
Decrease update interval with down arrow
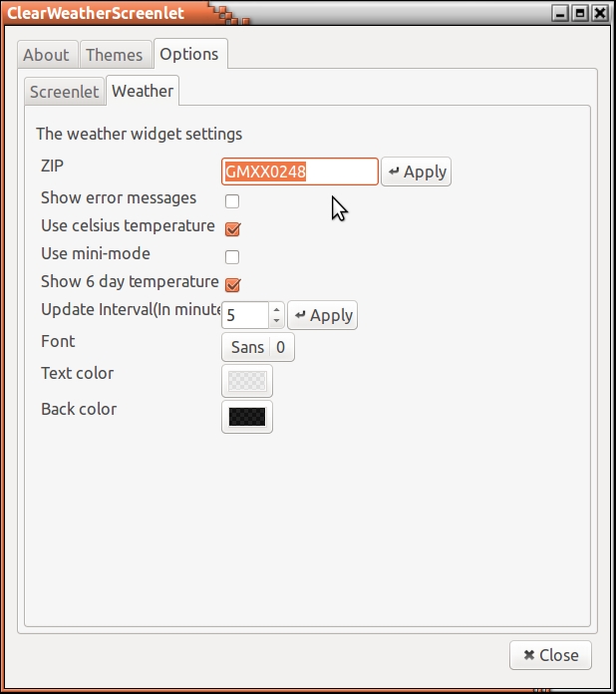pos(277,321)
